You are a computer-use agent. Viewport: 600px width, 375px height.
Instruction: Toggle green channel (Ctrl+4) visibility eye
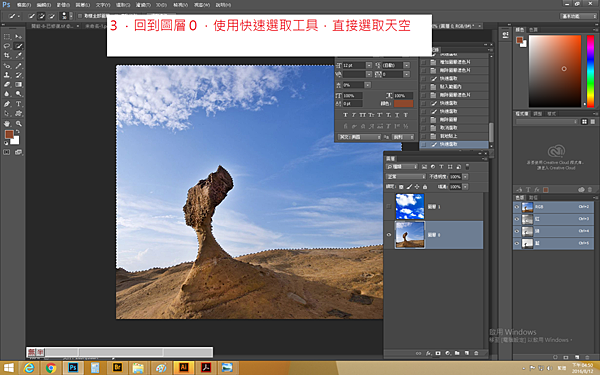517,231
